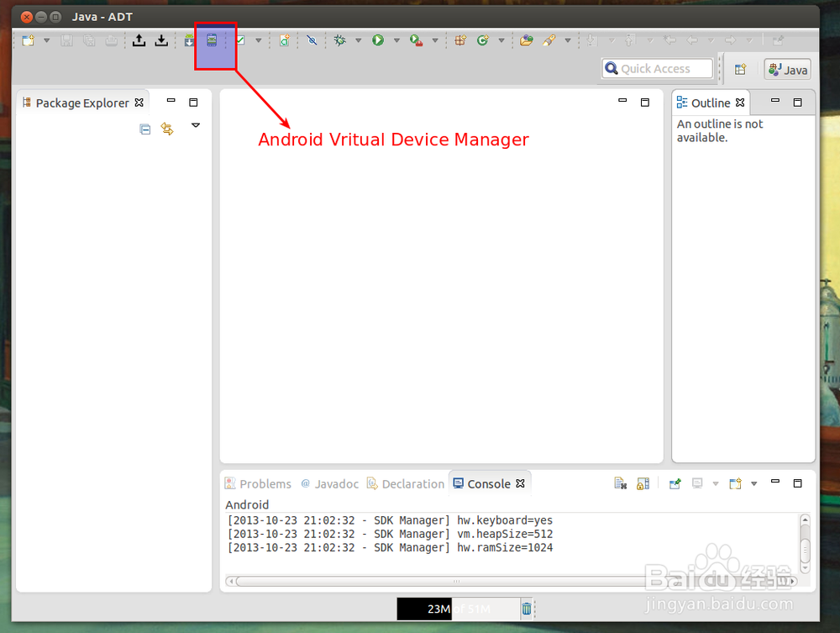This screenshot has height=633, width=840.
Task: Click the Last Edit Location icon
Action: (669, 40)
